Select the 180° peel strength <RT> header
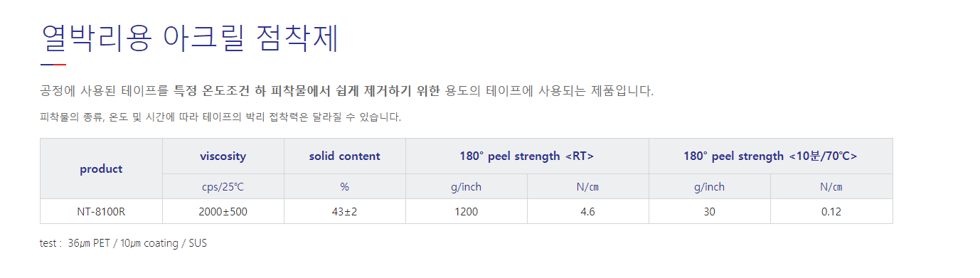Screen dimensions: 980x278 (527, 156)
